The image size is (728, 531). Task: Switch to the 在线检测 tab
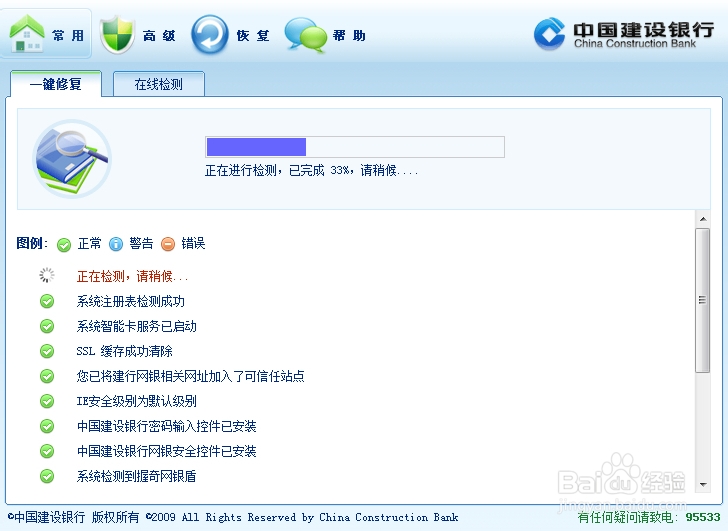159,84
